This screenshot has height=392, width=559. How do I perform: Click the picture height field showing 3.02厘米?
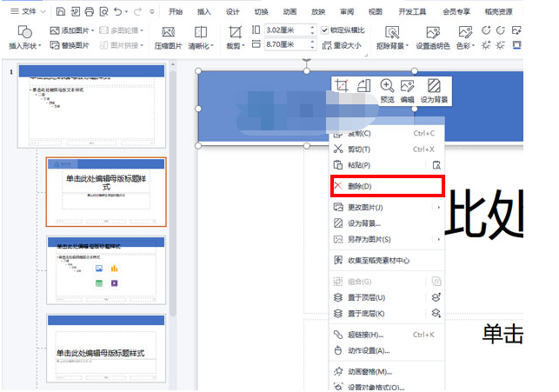[289, 30]
